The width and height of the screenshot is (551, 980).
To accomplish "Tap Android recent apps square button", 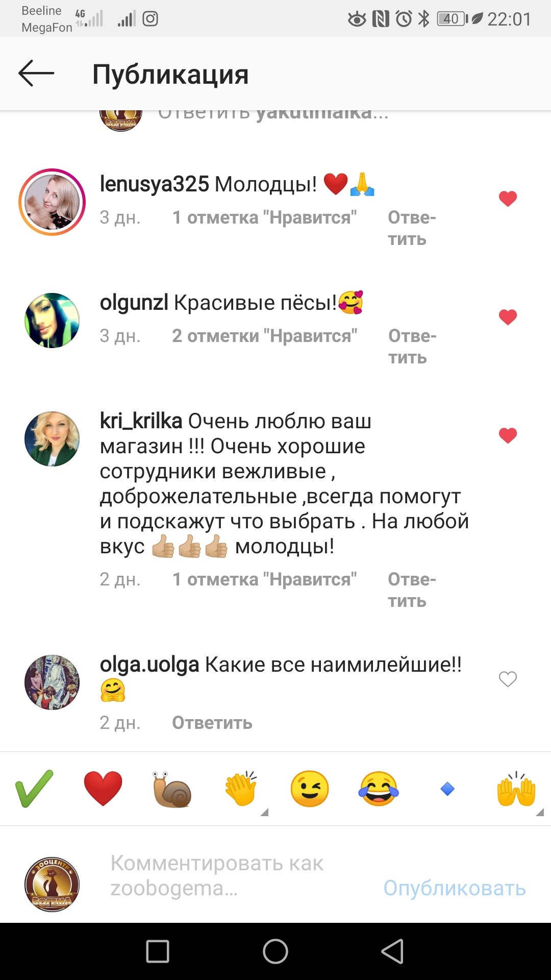I will click(158, 951).
